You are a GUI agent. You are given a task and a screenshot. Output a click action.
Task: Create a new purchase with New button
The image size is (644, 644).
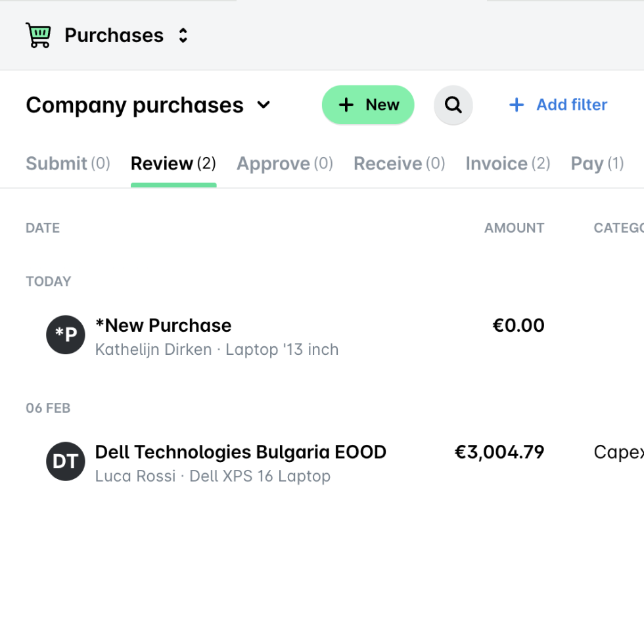[368, 104]
